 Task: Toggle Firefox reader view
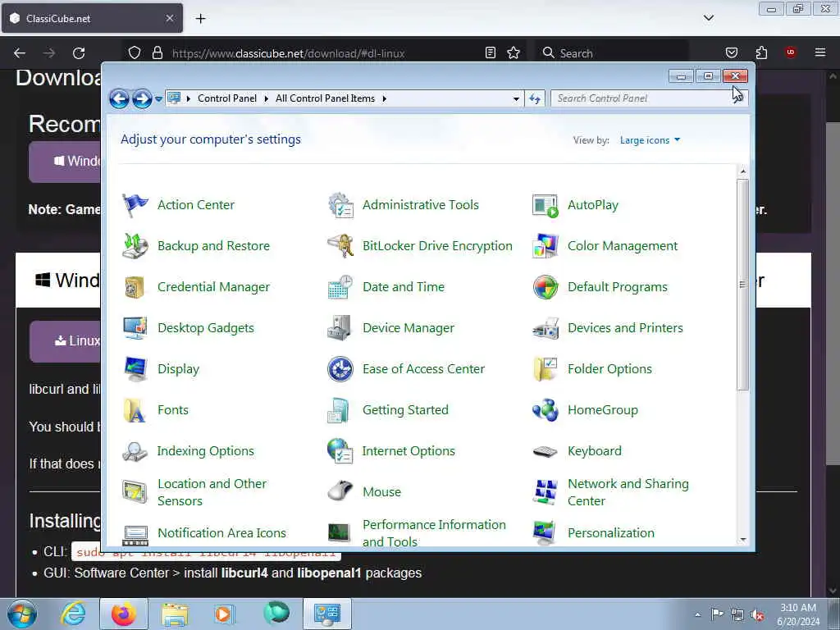click(491, 53)
